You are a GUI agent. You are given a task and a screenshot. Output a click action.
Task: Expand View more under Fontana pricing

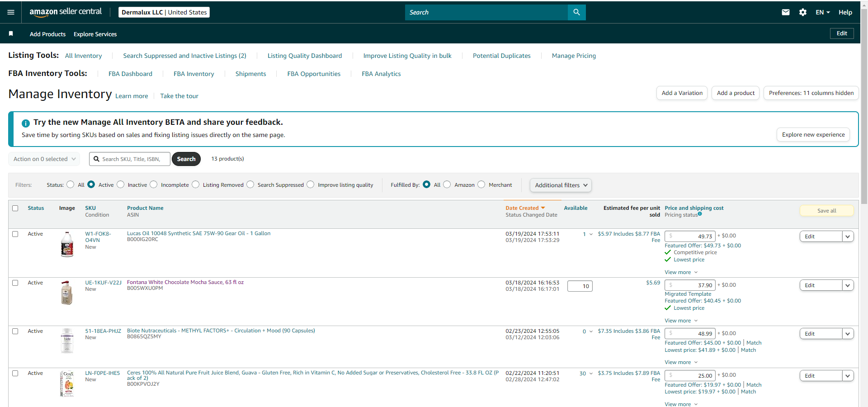pos(681,321)
